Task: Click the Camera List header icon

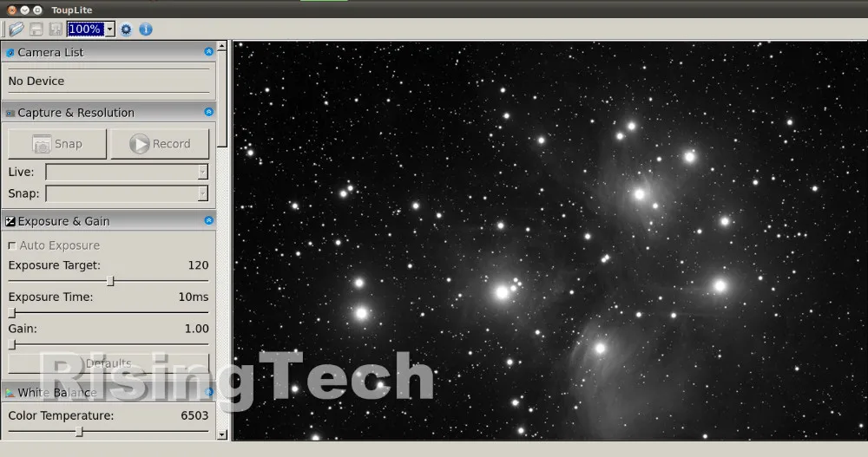Action: pos(10,53)
